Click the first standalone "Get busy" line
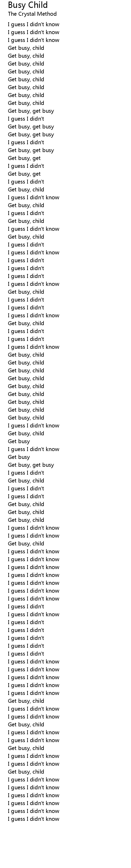131x868 pixels. click(19, 441)
